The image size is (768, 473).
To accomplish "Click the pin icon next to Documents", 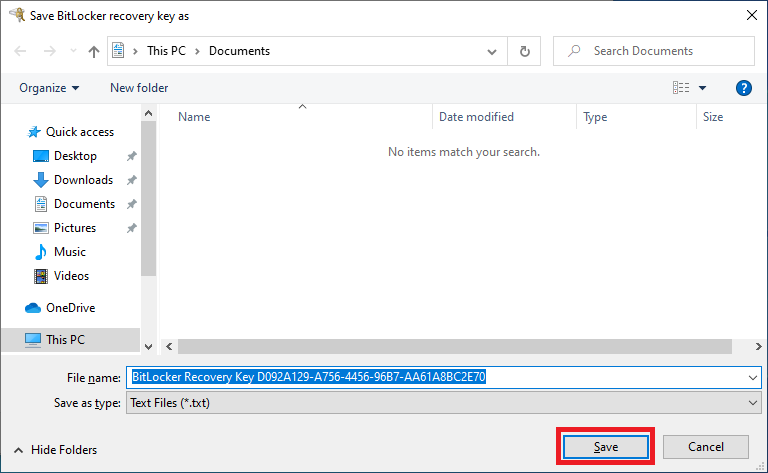I will (131, 204).
